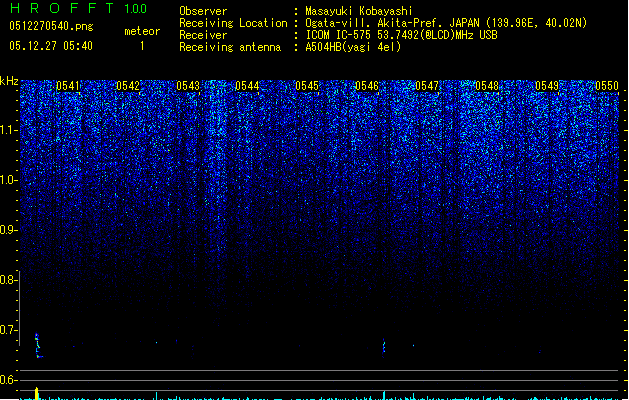Click the 0545 time marker
The width and height of the screenshot is (629, 400).
point(307,86)
